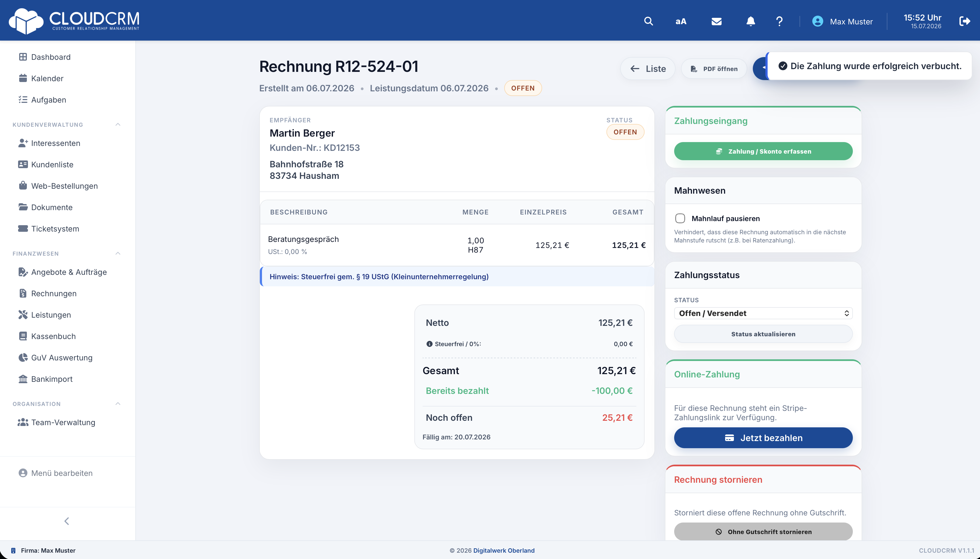
Task: Click the Kassenbuch book icon
Action: (x=23, y=336)
